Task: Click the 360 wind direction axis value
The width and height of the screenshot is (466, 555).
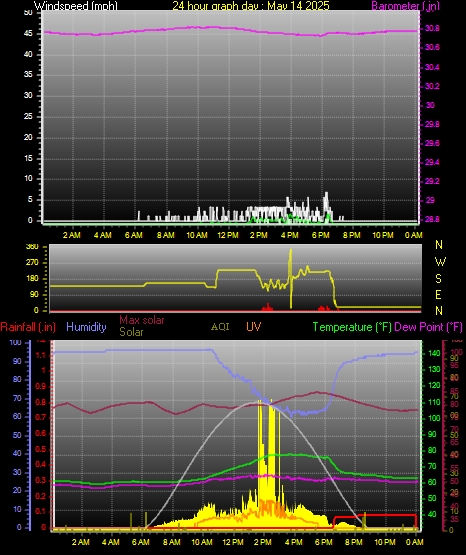Action: [32, 247]
